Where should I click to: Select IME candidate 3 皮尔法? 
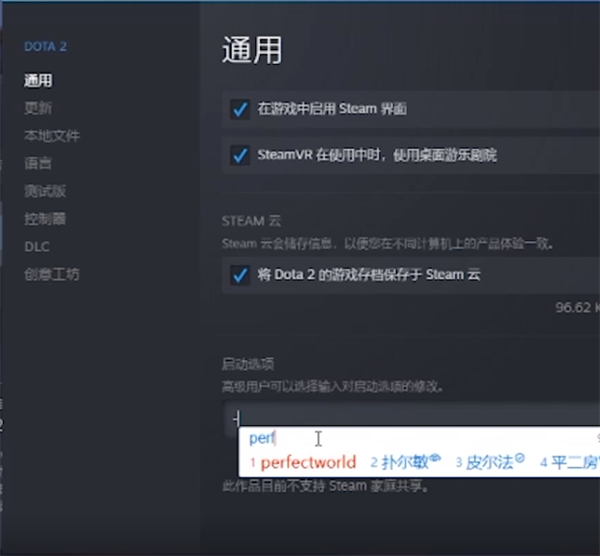pyautogui.click(x=489, y=462)
